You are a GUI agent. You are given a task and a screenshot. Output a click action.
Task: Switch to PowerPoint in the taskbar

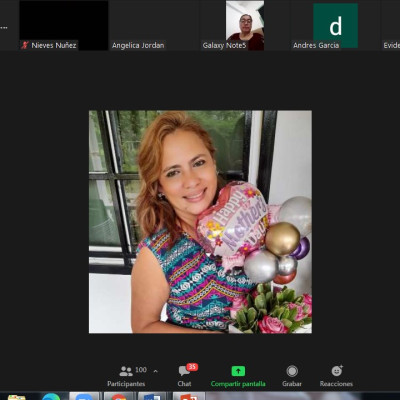(189, 397)
